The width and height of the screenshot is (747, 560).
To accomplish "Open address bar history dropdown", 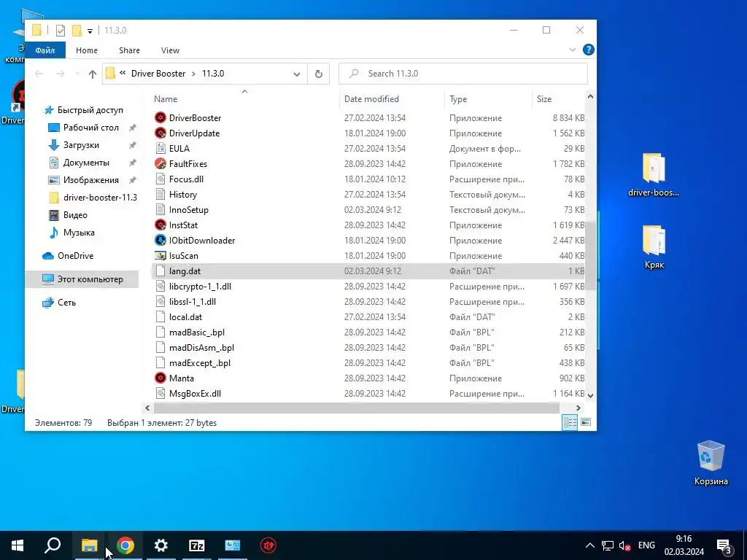I will coord(297,74).
